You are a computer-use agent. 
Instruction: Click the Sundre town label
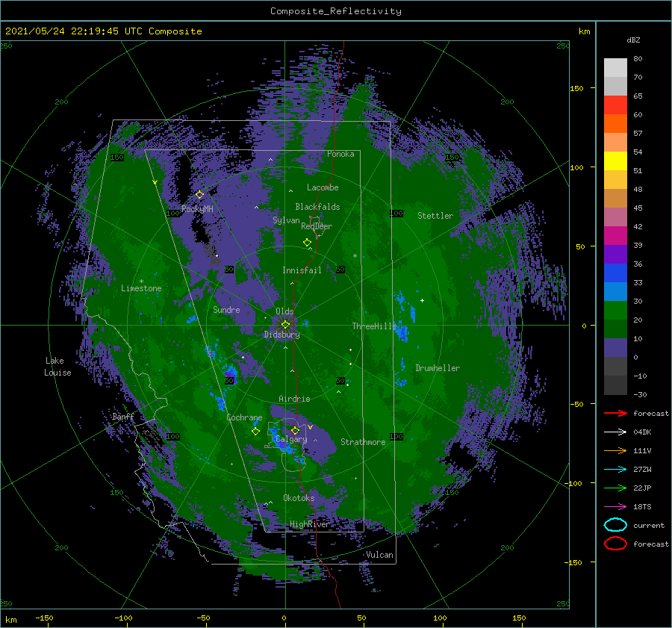pyautogui.click(x=226, y=309)
